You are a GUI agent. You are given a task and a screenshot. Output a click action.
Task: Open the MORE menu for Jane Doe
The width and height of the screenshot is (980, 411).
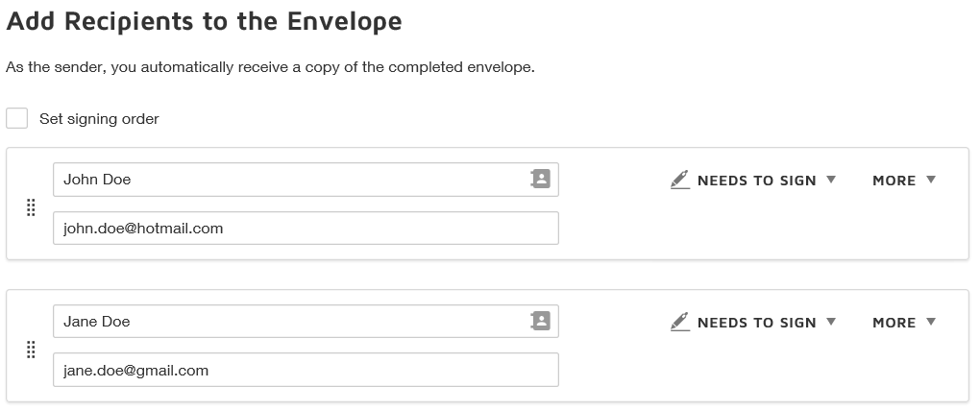[x=894, y=323]
